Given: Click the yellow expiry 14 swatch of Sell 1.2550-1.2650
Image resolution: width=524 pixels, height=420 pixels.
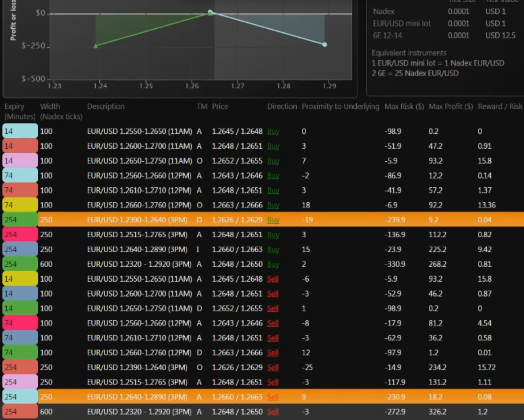Looking at the screenshot, I should pos(20,279).
